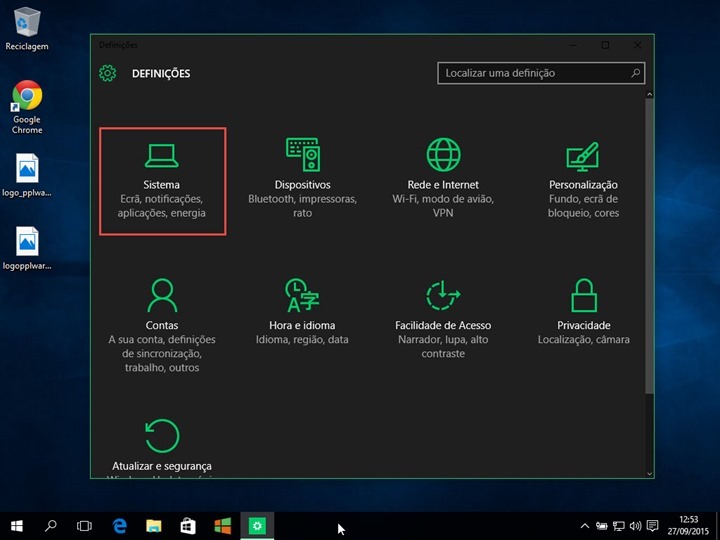
Task: Open Dispositivos settings category
Action: pos(302,181)
